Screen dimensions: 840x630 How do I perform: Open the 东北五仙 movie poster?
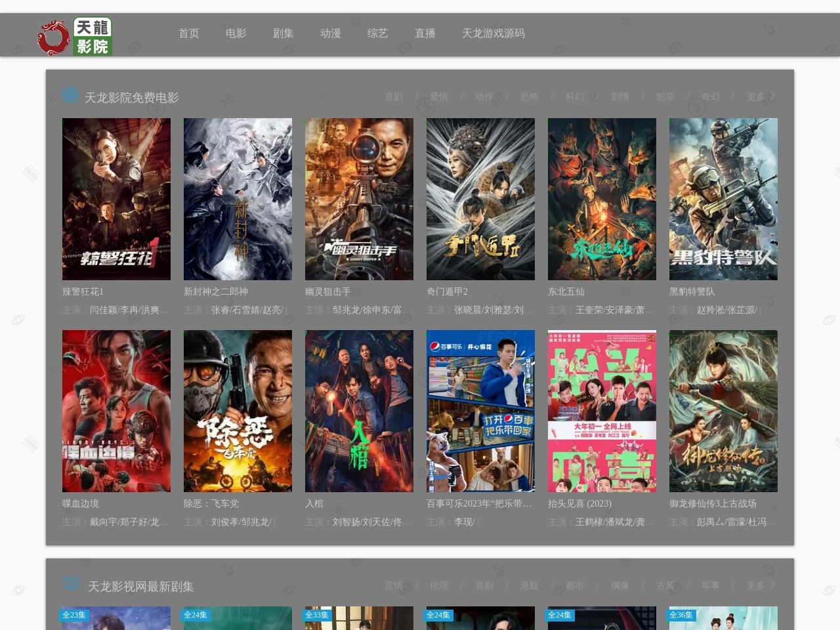[x=602, y=199]
